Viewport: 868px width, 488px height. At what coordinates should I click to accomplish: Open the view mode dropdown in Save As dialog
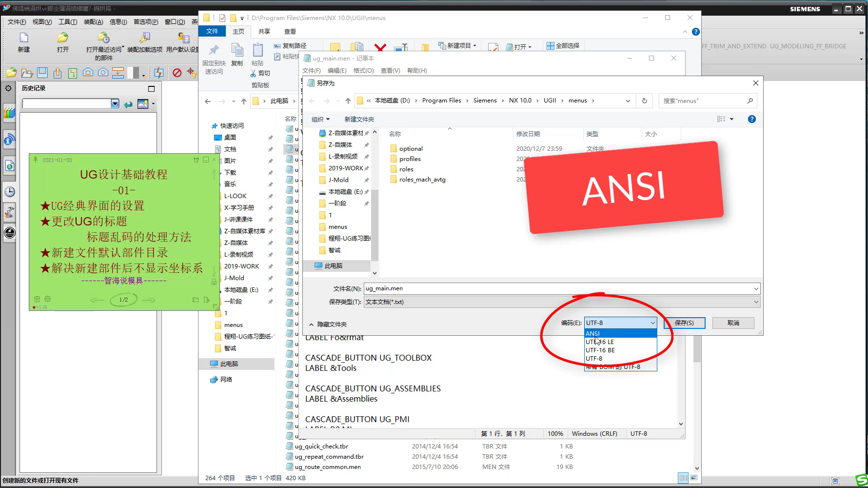pyautogui.click(x=731, y=119)
